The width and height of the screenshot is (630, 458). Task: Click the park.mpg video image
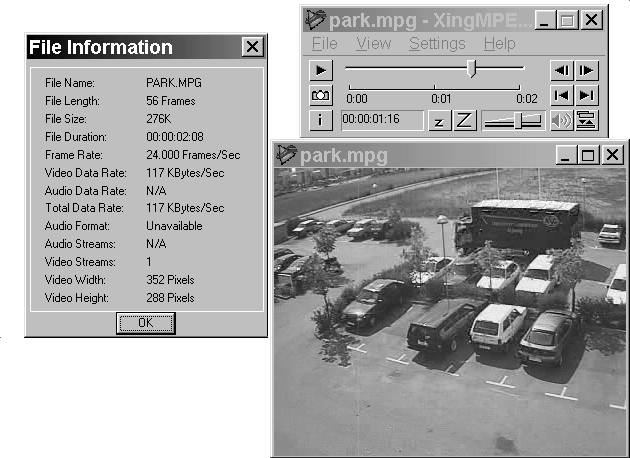click(x=450, y=312)
